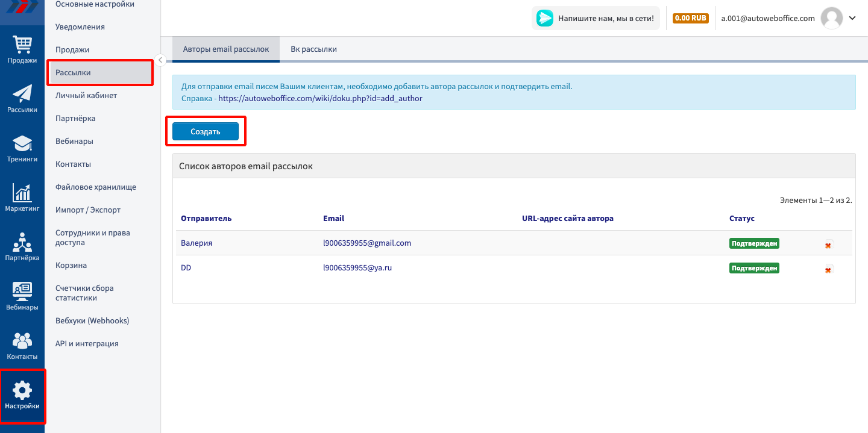Click the 0.00 RUB balance badge
The width and height of the screenshot is (868, 433).
(x=690, y=18)
